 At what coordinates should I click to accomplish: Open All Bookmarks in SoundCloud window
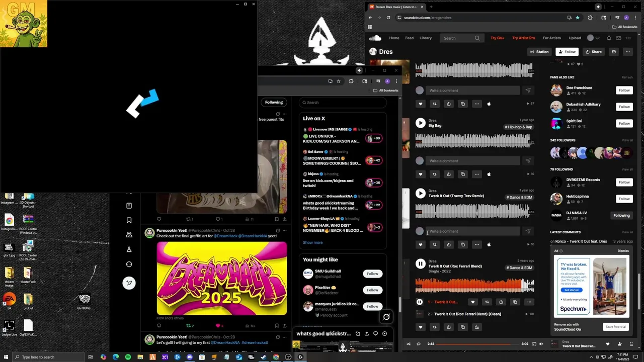coord(625,27)
